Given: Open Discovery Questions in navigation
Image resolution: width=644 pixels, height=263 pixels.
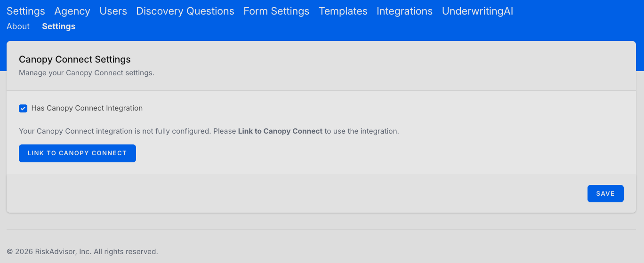Looking at the screenshot, I should pyautogui.click(x=185, y=11).
